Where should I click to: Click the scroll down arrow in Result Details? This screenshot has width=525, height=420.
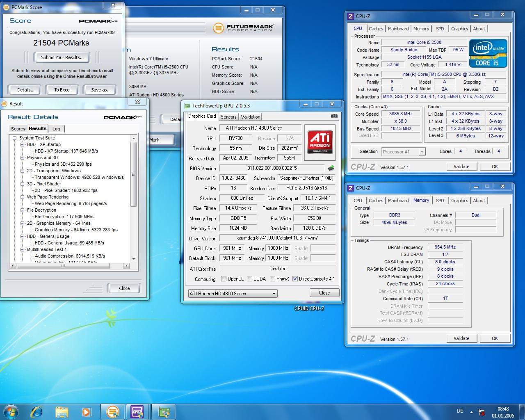[133, 259]
